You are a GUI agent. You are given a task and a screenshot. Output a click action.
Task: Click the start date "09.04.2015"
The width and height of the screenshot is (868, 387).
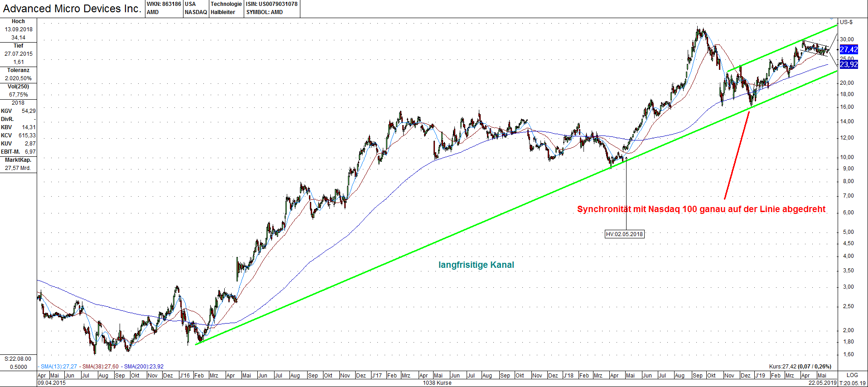point(52,383)
